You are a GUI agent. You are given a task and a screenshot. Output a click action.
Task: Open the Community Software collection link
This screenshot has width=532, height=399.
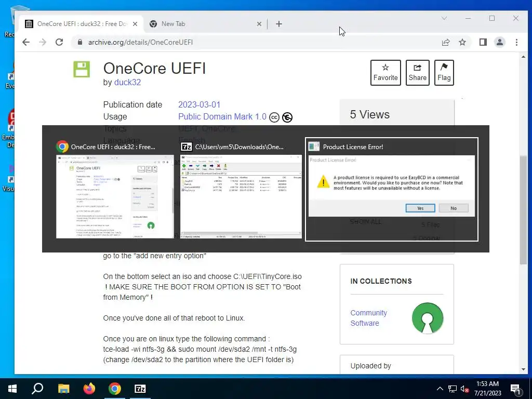coord(368,318)
